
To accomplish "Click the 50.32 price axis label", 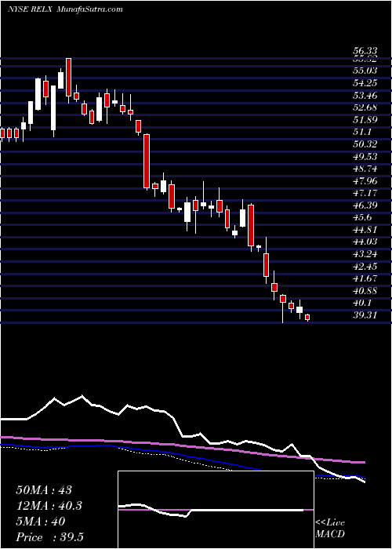I will click(365, 144).
